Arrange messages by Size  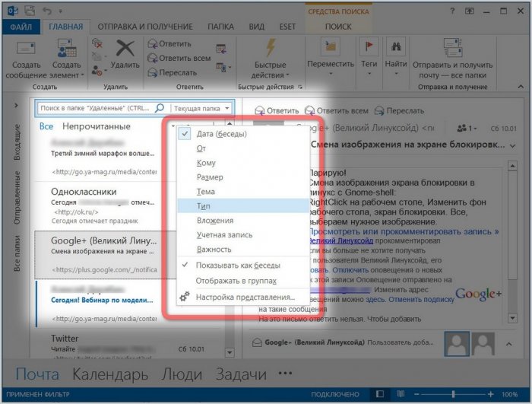coord(243,177)
